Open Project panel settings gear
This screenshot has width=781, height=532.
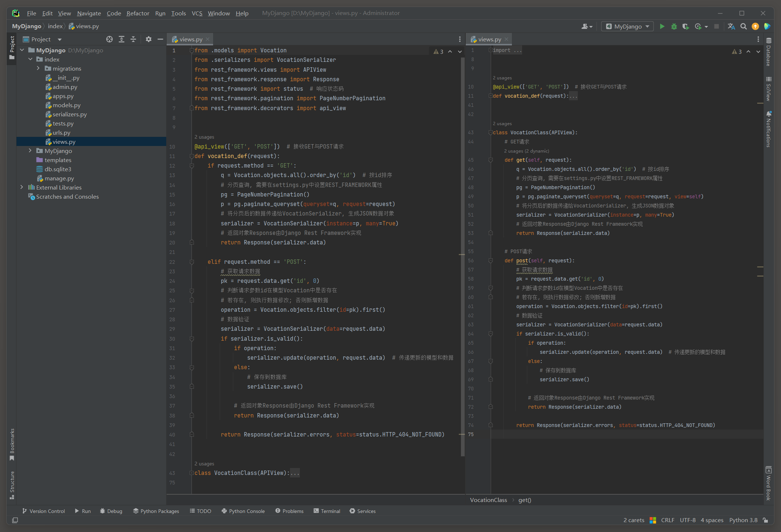[148, 39]
